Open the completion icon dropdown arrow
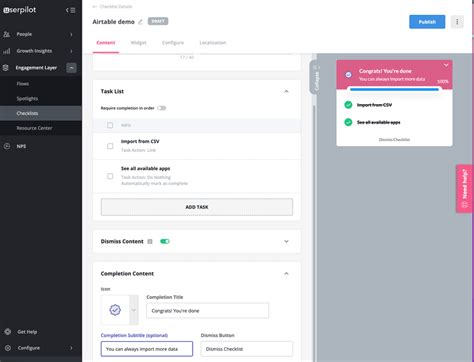Screen dimensions: 474x362 134,310
